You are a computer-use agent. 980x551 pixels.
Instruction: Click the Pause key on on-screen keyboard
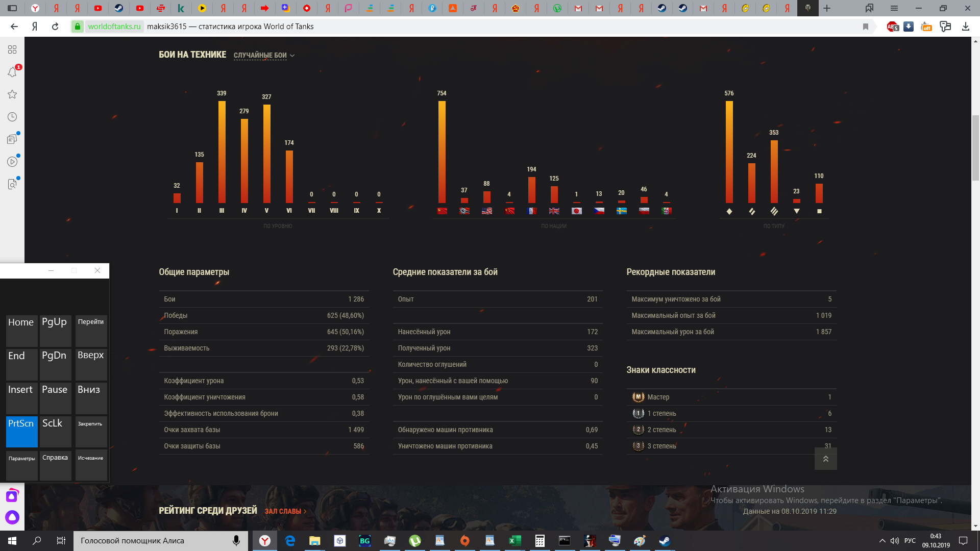[x=56, y=398]
